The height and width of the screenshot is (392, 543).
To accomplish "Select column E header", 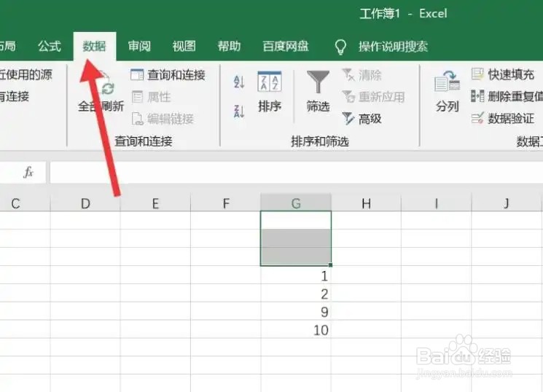I will tap(155, 203).
